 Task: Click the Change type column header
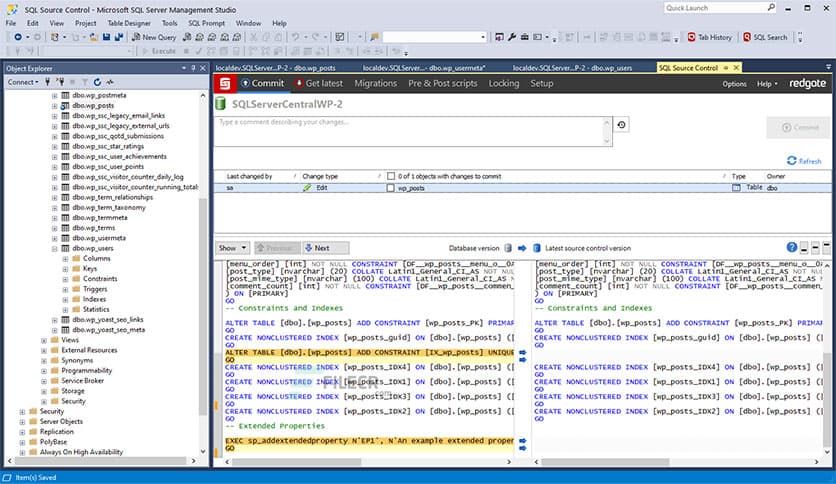pos(320,176)
